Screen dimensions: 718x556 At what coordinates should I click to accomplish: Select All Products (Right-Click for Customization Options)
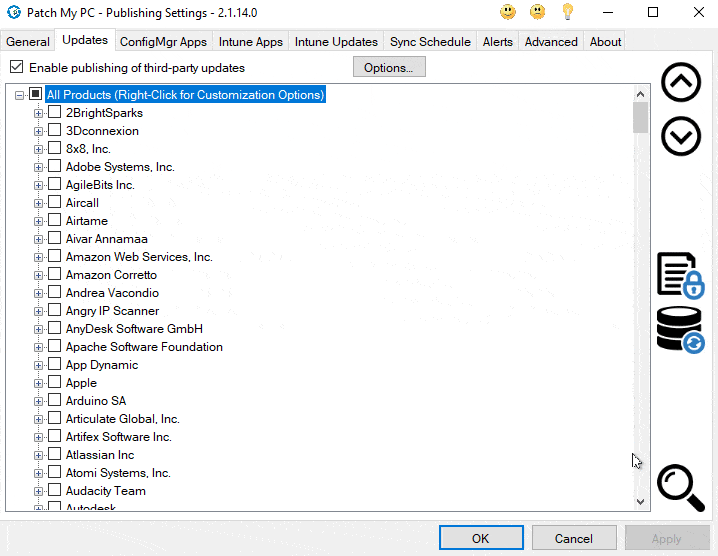coord(185,94)
